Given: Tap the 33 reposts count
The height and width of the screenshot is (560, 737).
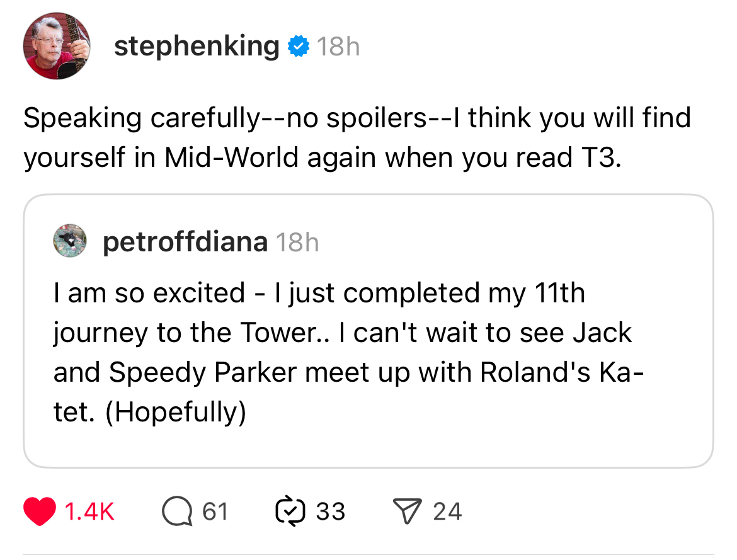Looking at the screenshot, I should [330, 511].
